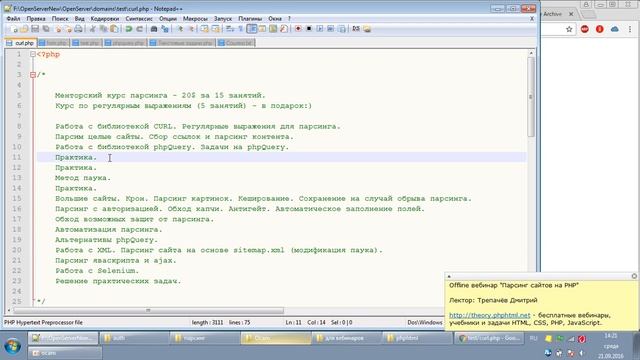Switch to Chrome test/curl.php taskbar button

point(489,338)
